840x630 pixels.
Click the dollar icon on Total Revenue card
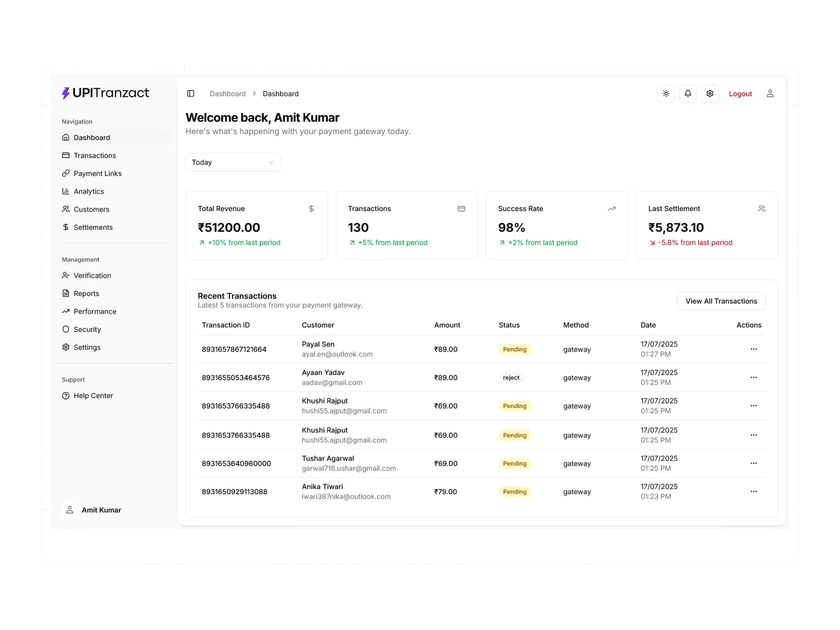tap(311, 208)
